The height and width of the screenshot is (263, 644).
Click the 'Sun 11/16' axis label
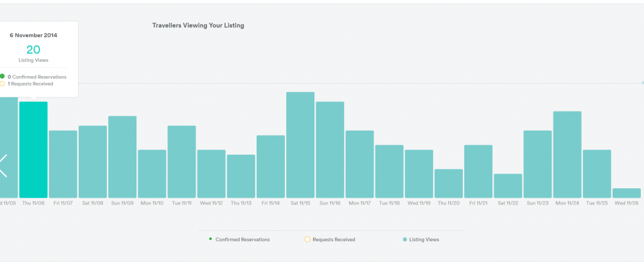pos(330,203)
